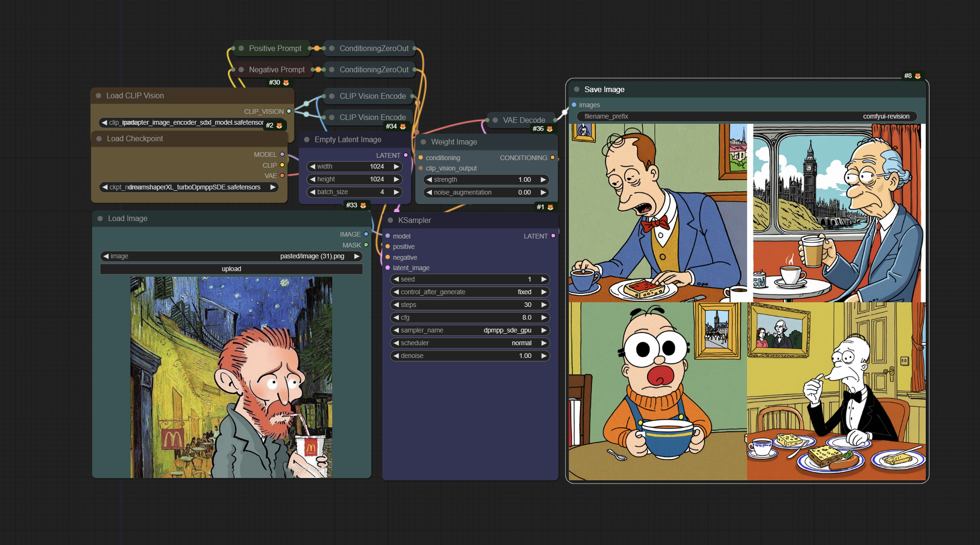The width and height of the screenshot is (980, 545).
Task: Expand the upper CLIP Vision Encode node
Action: click(332, 96)
